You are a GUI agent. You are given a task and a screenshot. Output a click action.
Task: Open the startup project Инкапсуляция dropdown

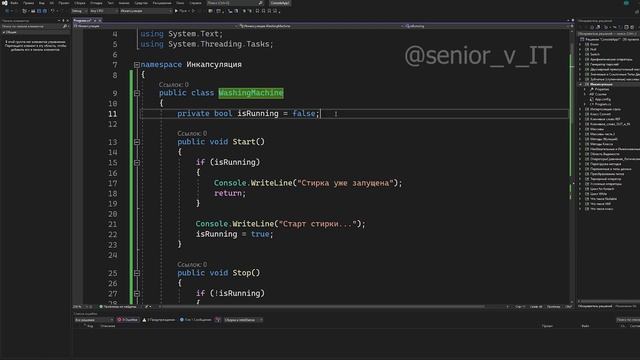(145, 11)
